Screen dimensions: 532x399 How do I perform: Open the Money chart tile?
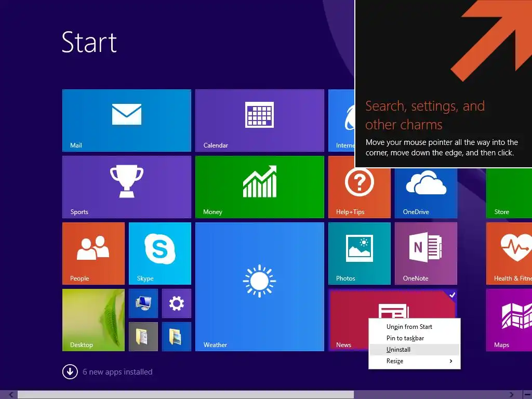(260, 187)
